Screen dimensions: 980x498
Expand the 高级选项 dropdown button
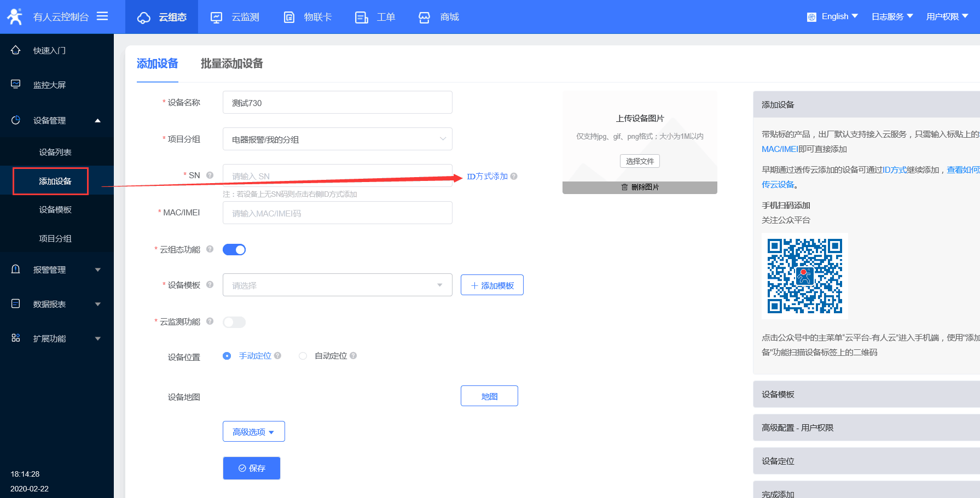point(253,432)
